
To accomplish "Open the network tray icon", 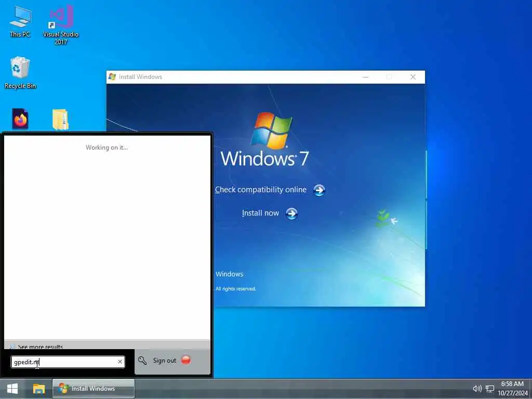I will tap(490, 389).
